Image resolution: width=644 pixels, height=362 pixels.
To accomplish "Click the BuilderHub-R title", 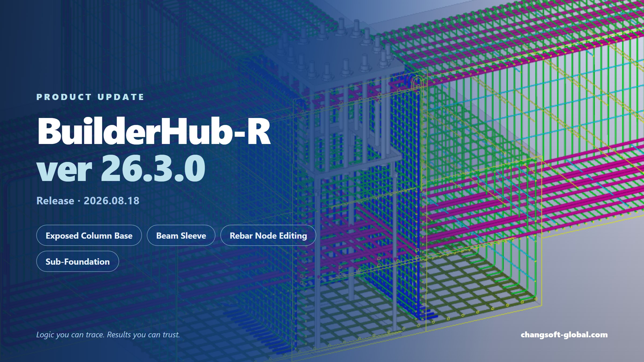I will (154, 132).
